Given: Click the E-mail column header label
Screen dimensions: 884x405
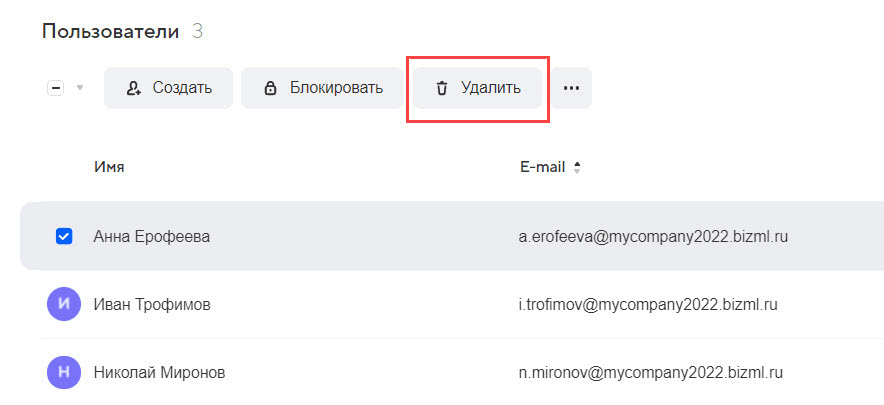Looking at the screenshot, I should click(541, 167).
